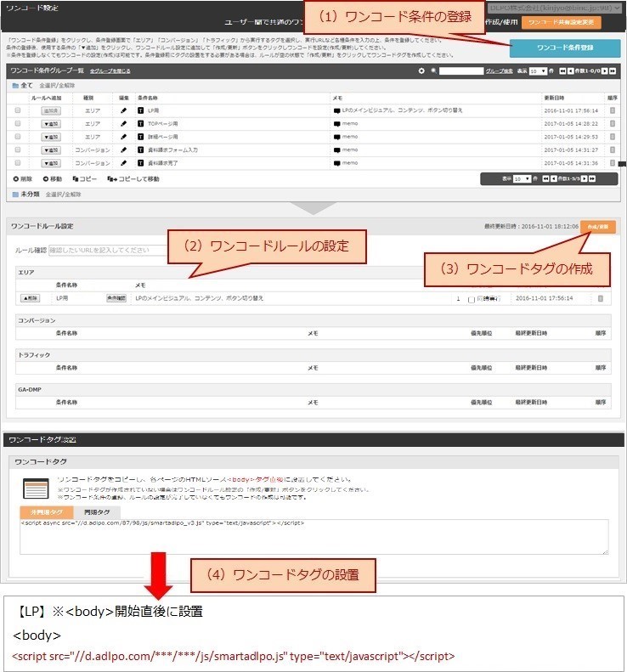Click the memo bubble icon on 資料請求完了 row
Image resolution: width=627 pixels, height=672 pixels.
[x=336, y=163]
